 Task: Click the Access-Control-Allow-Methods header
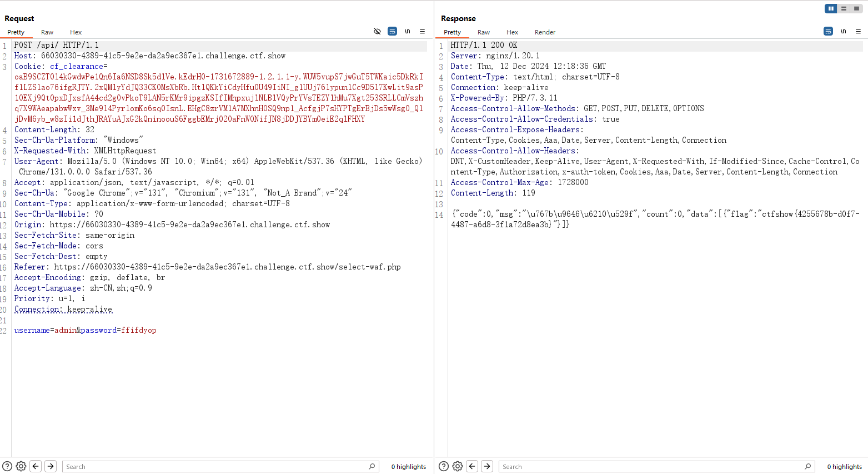point(577,108)
